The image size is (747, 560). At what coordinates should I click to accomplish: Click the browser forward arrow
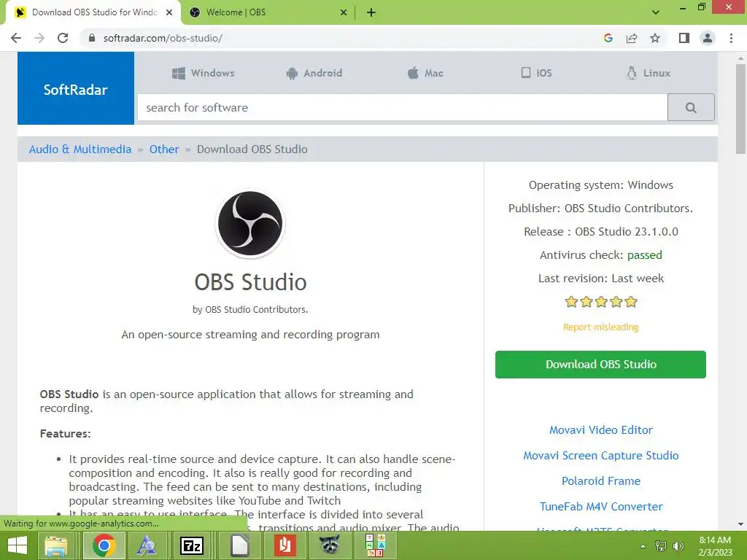point(39,38)
